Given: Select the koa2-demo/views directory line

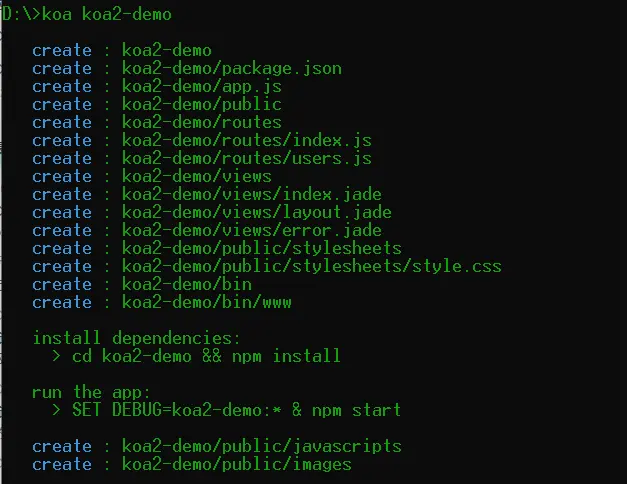Looking at the screenshot, I should (x=197, y=176).
